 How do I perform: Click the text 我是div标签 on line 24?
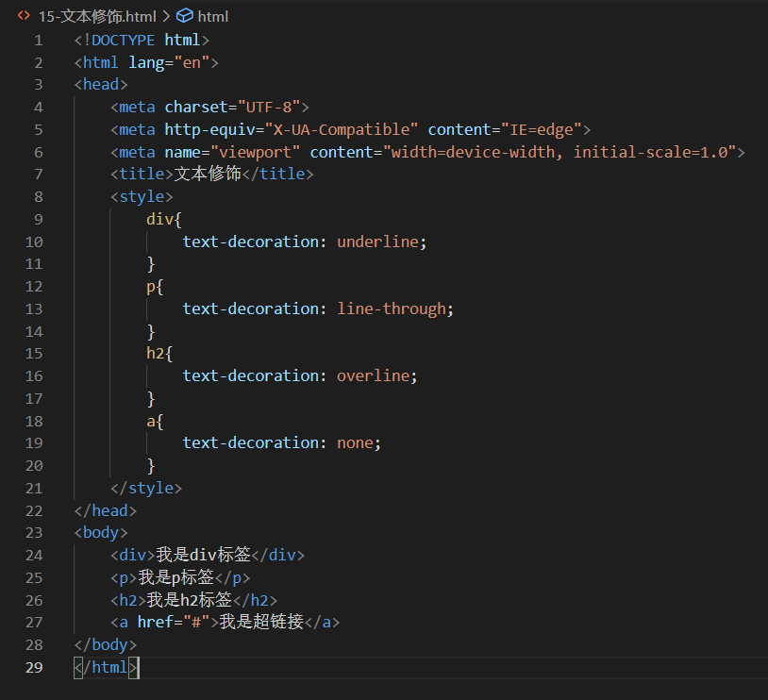pyautogui.click(x=203, y=555)
